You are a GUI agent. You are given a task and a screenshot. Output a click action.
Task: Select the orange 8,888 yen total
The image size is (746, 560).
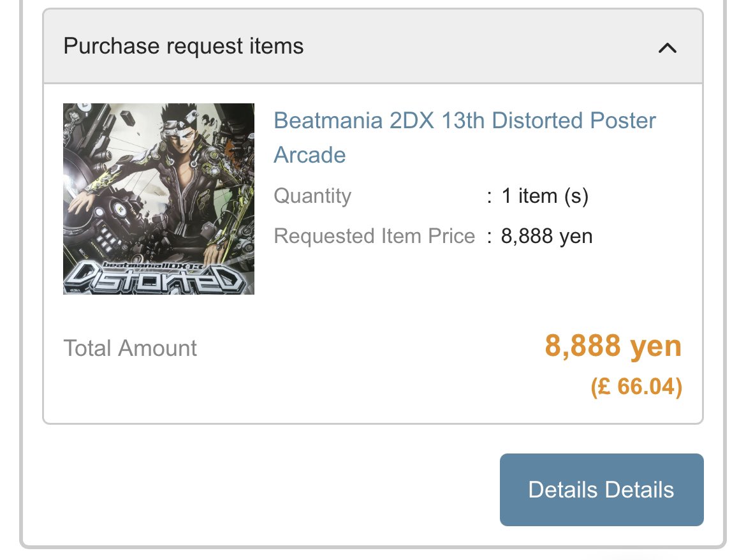tap(613, 346)
